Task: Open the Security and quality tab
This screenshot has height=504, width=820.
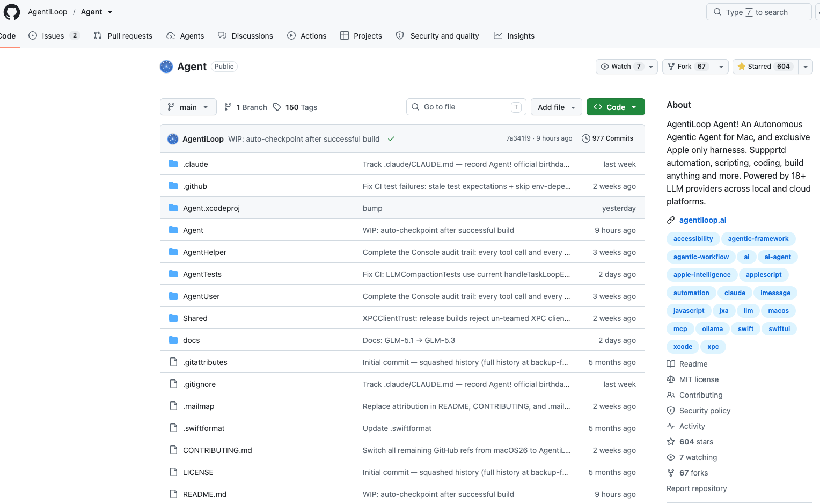Action: (x=437, y=36)
